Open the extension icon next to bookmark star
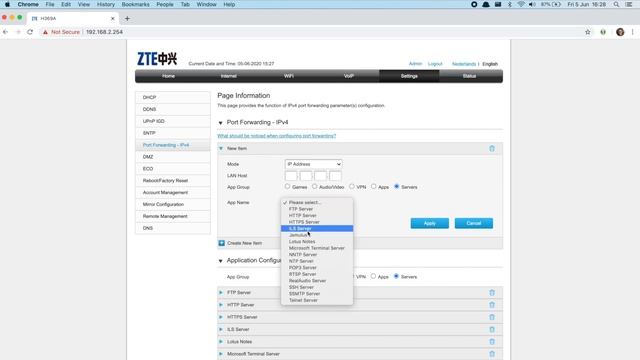The width and height of the screenshot is (640, 360). coord(603,32)
